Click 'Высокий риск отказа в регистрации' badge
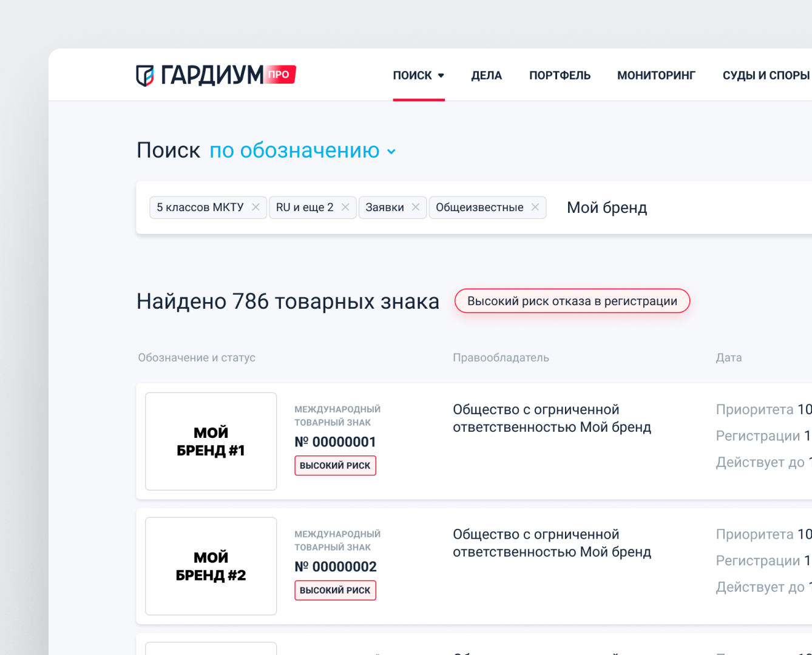Viewport: 812px width, 655px height. tap(572, 301)
